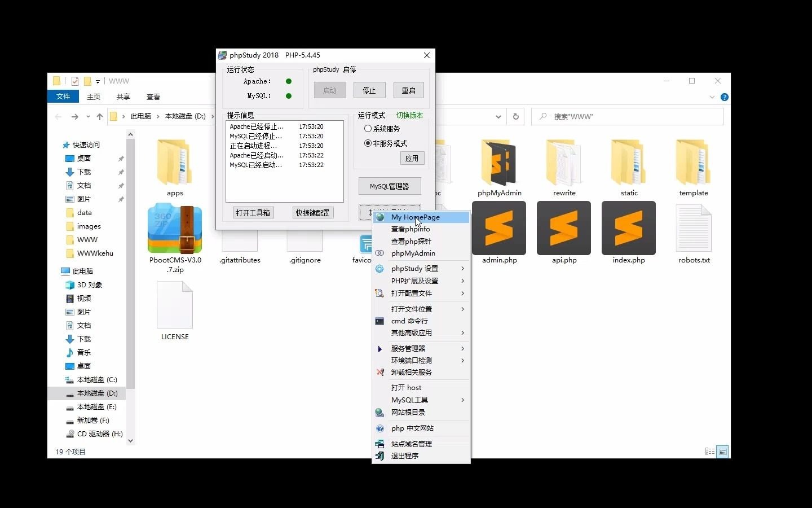Click the refresh icon beside address bar
Image resolution: width=812 pixels, height=508 pixels.
pos(515,116)
